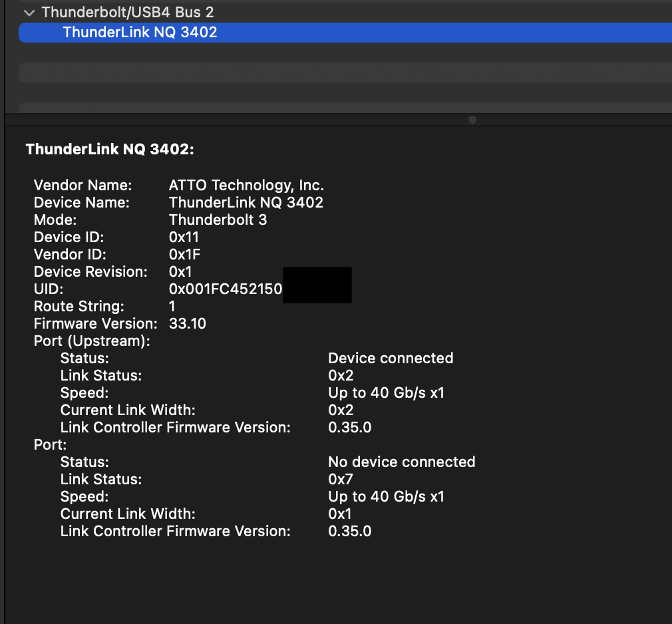The image size is (672, 624).
Task: Click the UID: label
Action: (49, 289)
